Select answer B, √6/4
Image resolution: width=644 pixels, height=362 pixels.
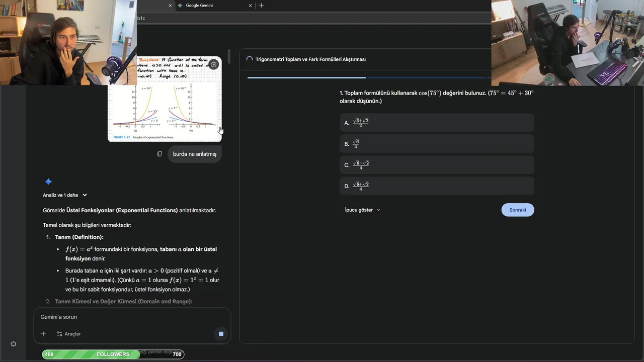coord(437,144)
